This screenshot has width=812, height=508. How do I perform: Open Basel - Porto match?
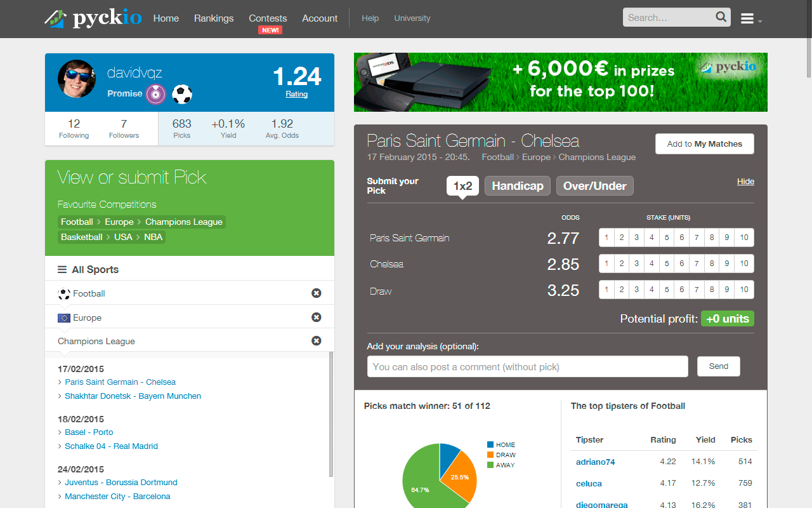[x=89, y=432]
